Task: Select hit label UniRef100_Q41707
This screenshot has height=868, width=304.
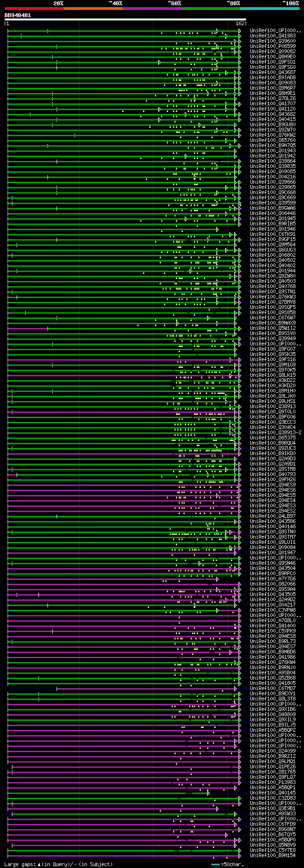Action: click(273, 104)
